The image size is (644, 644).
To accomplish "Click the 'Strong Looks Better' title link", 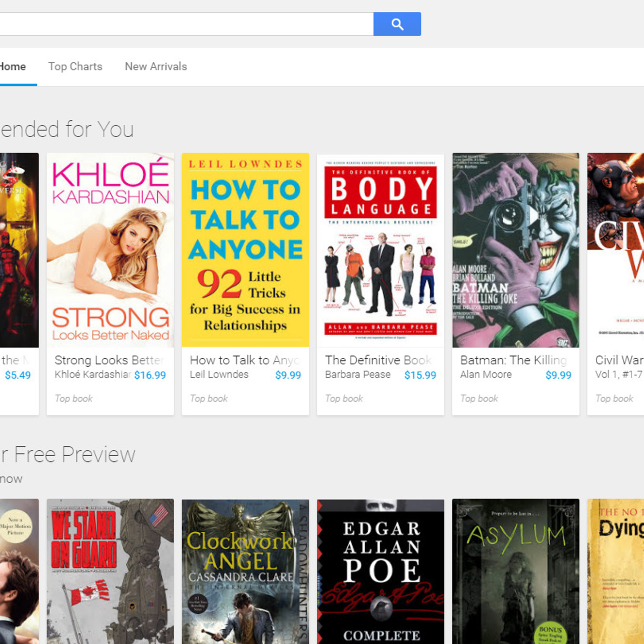I will (x=109, y=360).
